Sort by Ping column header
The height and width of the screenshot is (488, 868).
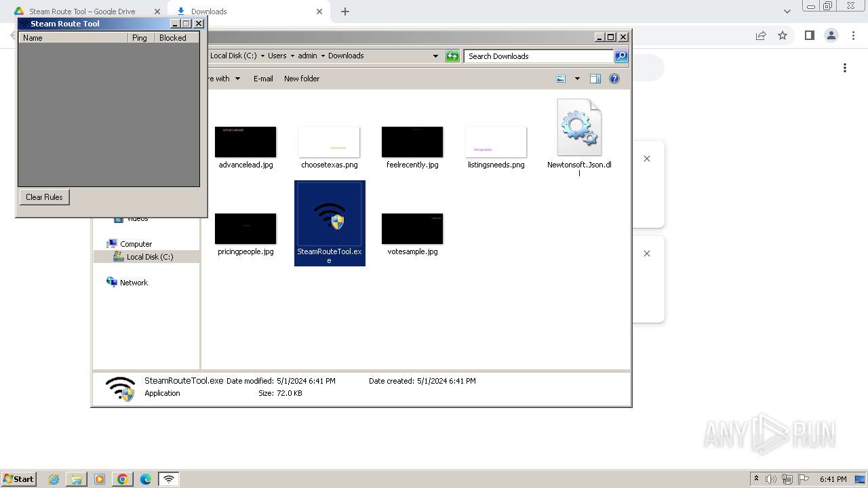(x=141, y=38)
